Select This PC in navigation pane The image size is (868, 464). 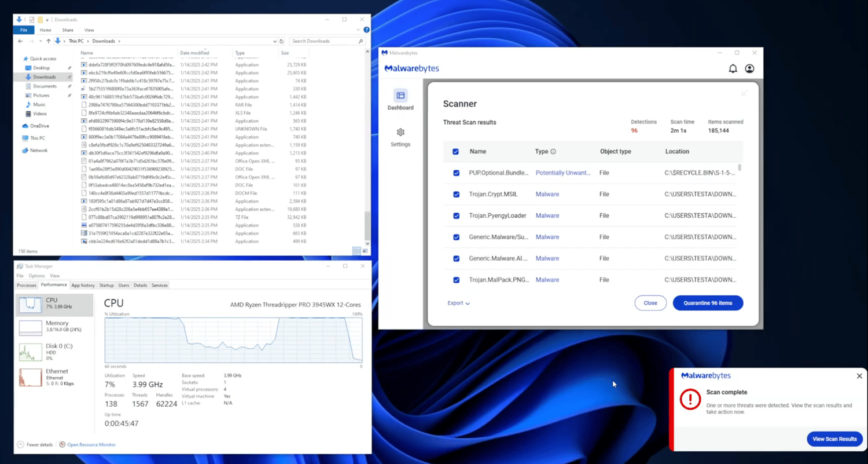click(x=34, y=138)
